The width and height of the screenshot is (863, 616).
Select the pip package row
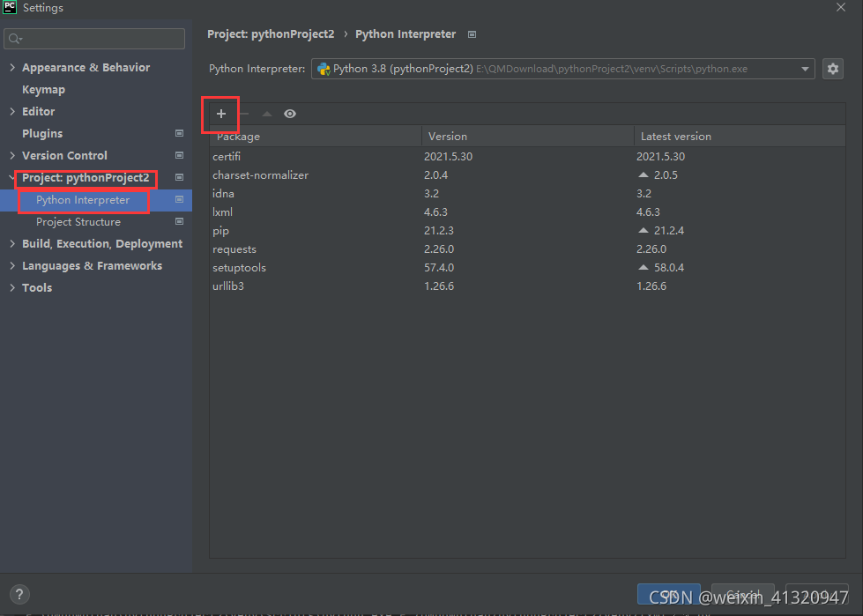click(x=527, y=231)
